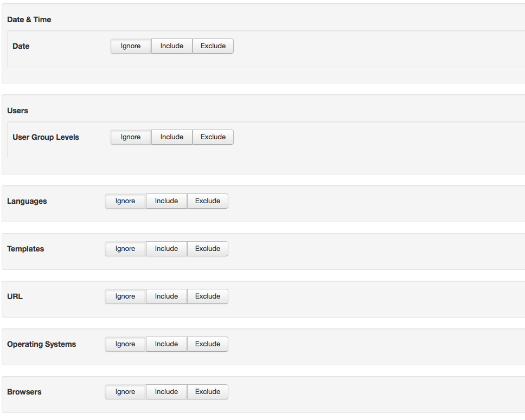Set User Group Levels to Ignore
Screen dimensions: 525x420
[131, 137]
